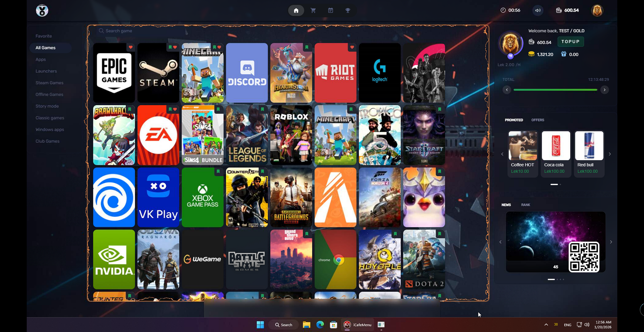Show next promoted products with right chevron
This screenshot has height=332, width=644.
pos(610,154)
